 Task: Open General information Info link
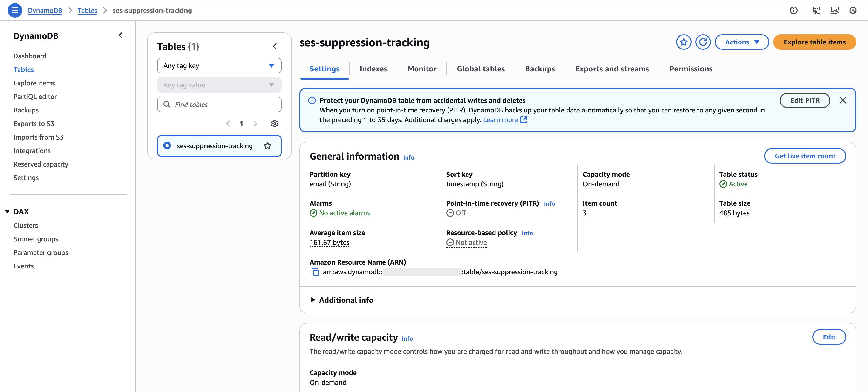tap(408, 158)
